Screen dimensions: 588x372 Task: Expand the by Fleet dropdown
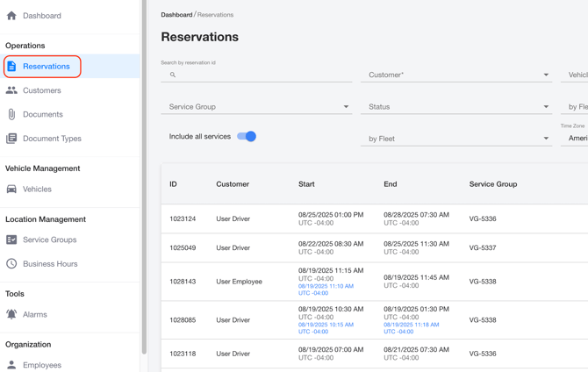pos(456,139)
